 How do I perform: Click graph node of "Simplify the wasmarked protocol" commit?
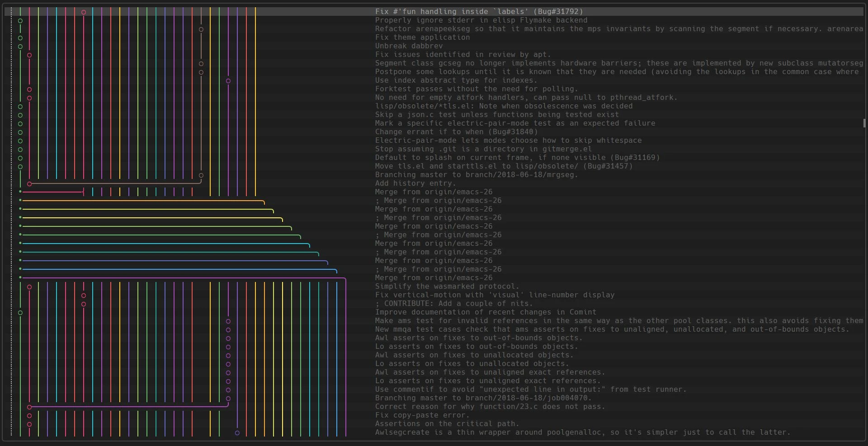tap(29, 287)
